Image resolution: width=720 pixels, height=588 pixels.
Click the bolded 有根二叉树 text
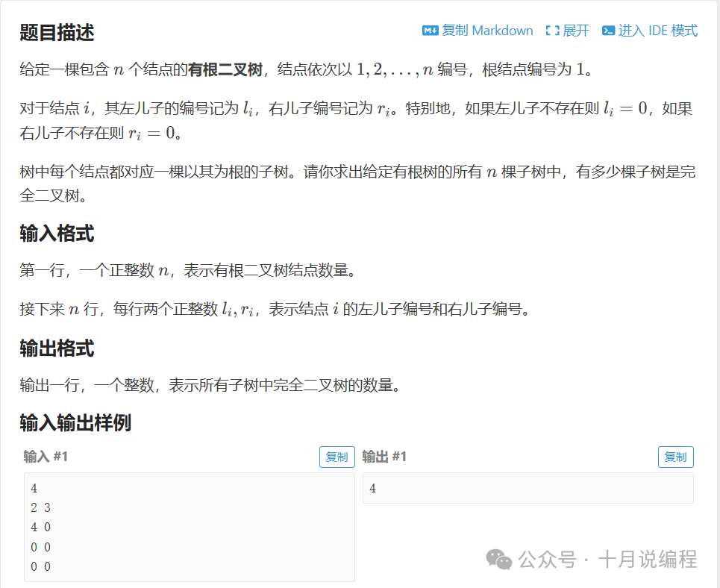[x=225, y=68]
